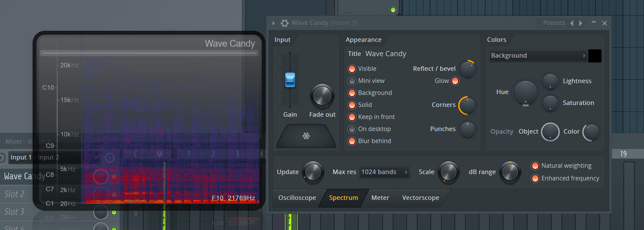Open the Vectorscope tab
Viewport: 644px width, 230px height.
pyautogui.click(x=421, y=198)
